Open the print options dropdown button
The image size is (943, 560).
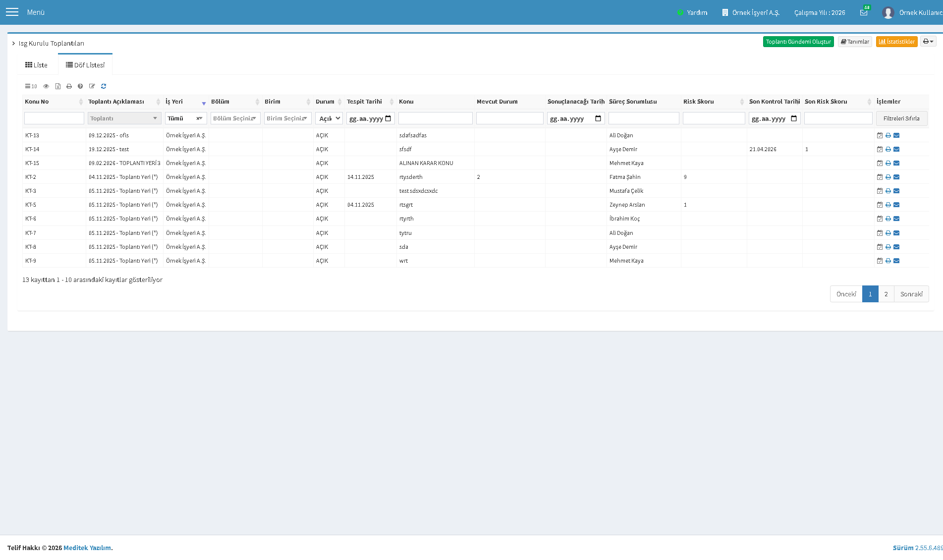tap(928, 42)
